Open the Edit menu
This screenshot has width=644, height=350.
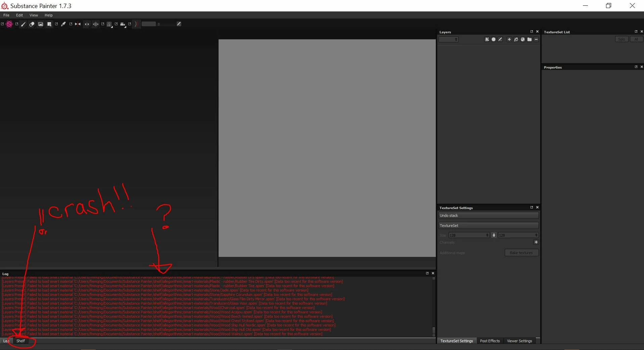[x=19, y=15]
